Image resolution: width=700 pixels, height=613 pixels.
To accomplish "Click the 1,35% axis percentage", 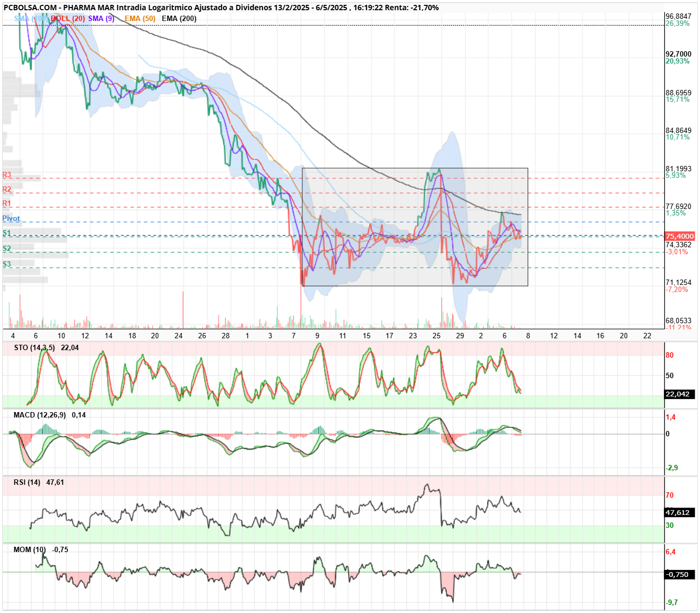I will coord(676,213).
